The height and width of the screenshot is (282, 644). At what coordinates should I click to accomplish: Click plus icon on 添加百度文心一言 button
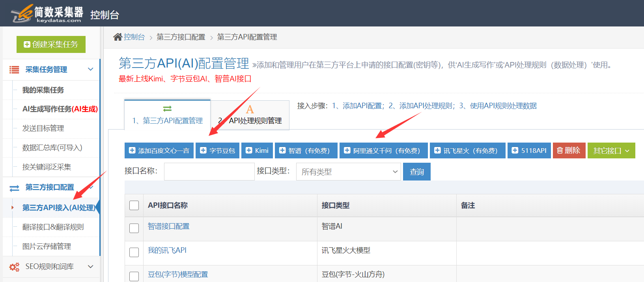[132, 150]
